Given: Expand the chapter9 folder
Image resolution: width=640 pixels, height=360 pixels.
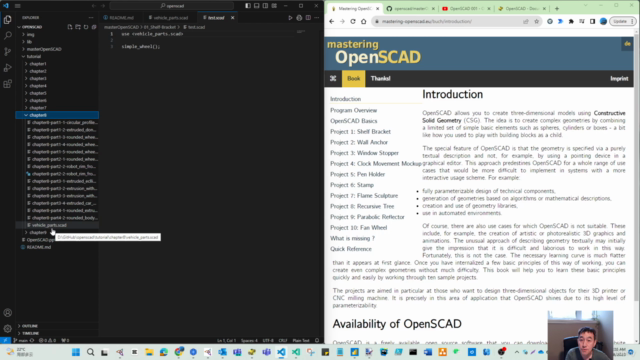Looking at the screenshot, I should (38, 232).
